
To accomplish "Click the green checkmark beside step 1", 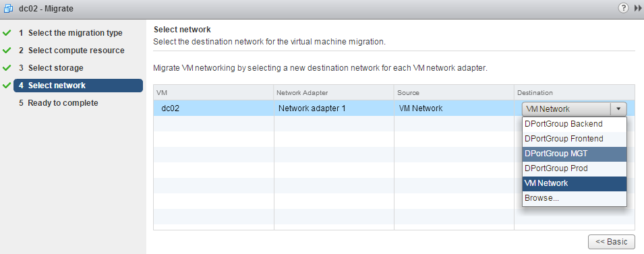I will [7, 33].
